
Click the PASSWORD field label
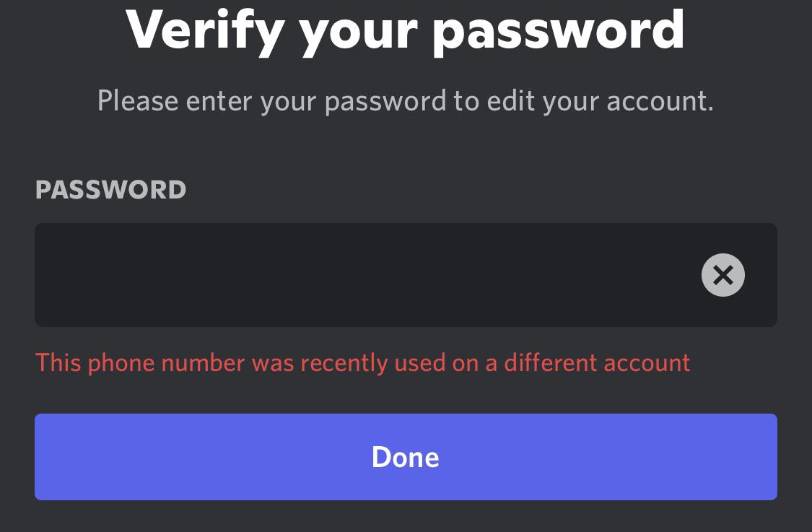(x=110, y=190)
